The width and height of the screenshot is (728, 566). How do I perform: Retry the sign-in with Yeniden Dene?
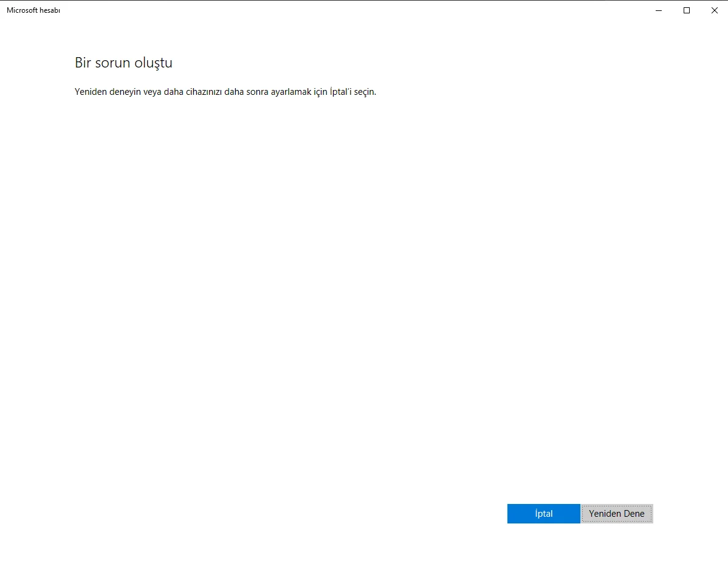click(617, 514)
